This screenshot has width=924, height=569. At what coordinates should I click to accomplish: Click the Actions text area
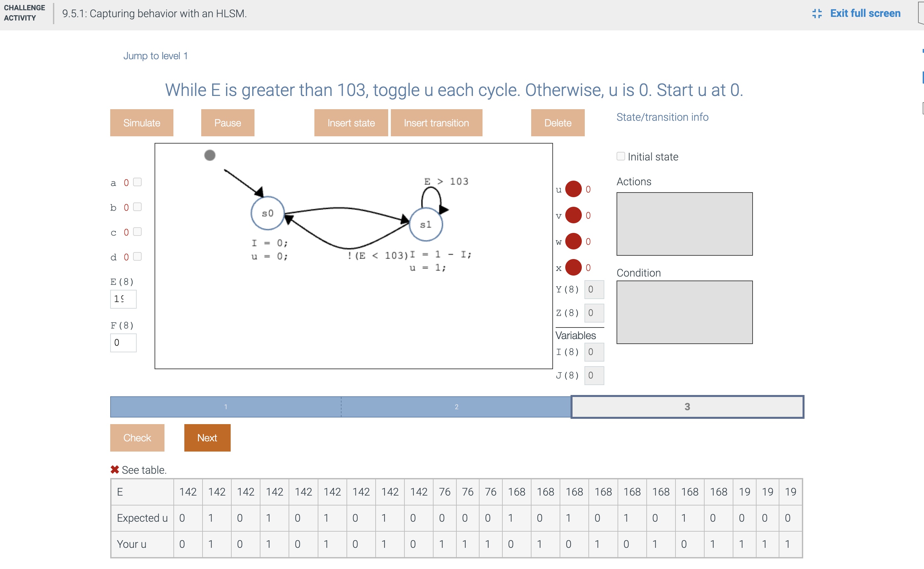pyautogui.click(x=684, y=224)
